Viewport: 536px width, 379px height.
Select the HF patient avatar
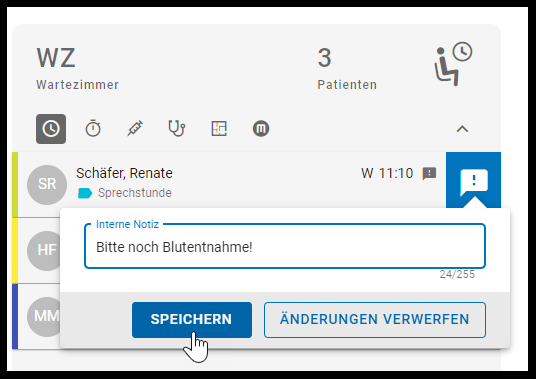coord(44,251)
